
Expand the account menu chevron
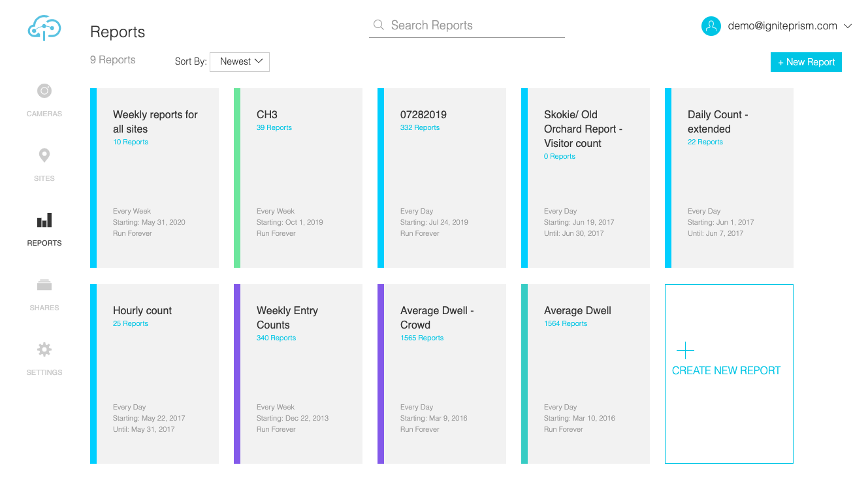848,26
